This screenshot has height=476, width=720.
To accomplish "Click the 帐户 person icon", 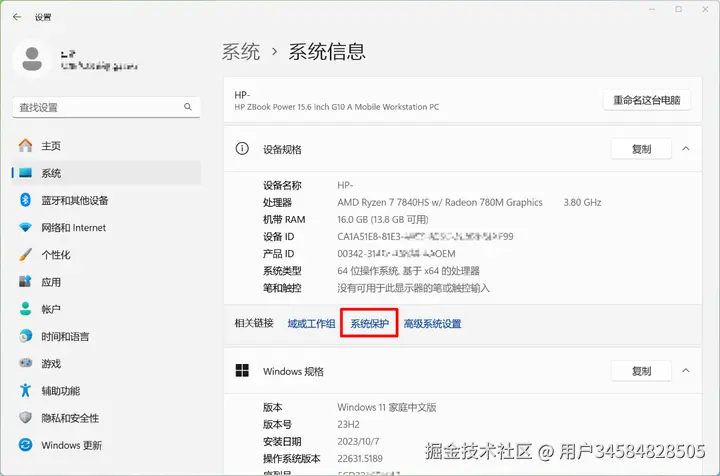I will click(25, 308).
